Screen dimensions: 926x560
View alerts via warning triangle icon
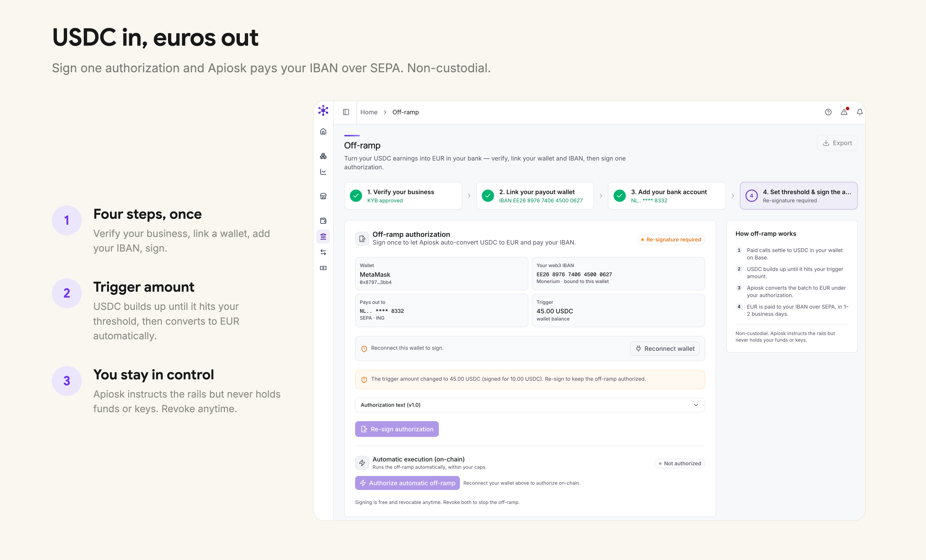pyautogui.click(x=844, y=112)
